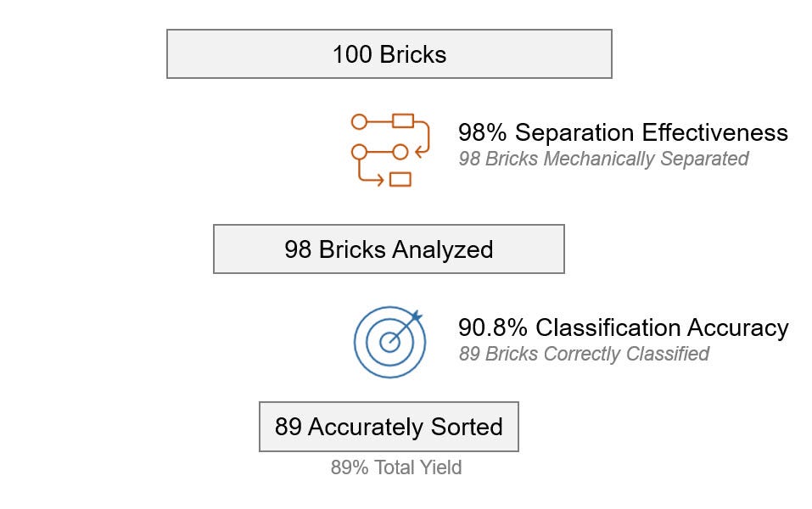Click the middle-left circle node in the orange flowchart

click(x=359, y=152)
